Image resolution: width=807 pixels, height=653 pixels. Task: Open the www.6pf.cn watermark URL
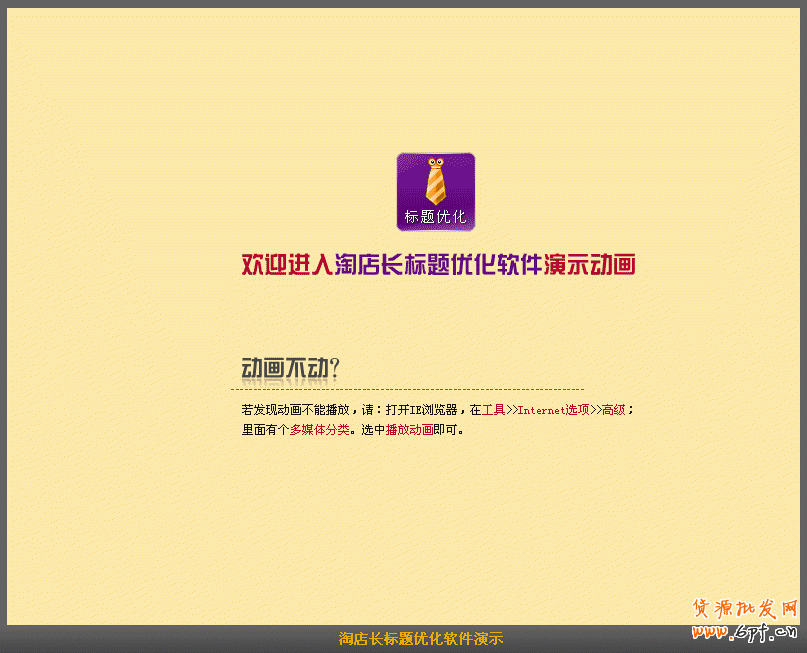point(745,632)
